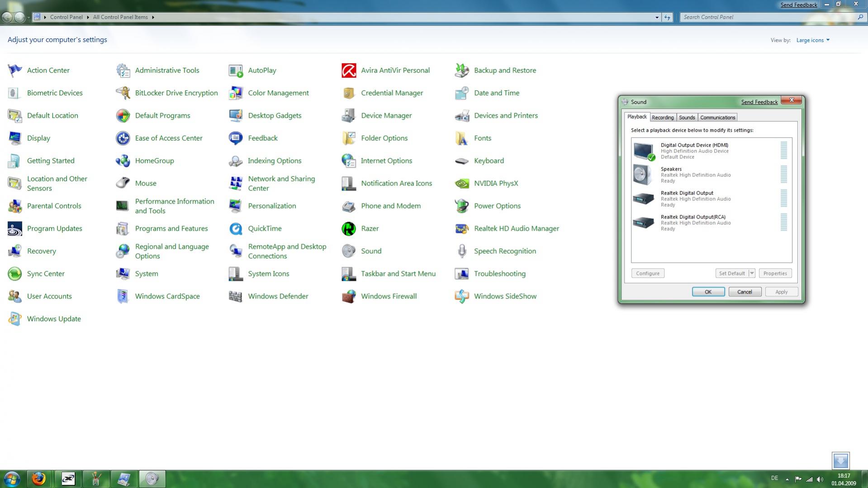868x488 pixels.
Task: Click Send Feedback link at top of window
Action: click(x=799, y=5)
